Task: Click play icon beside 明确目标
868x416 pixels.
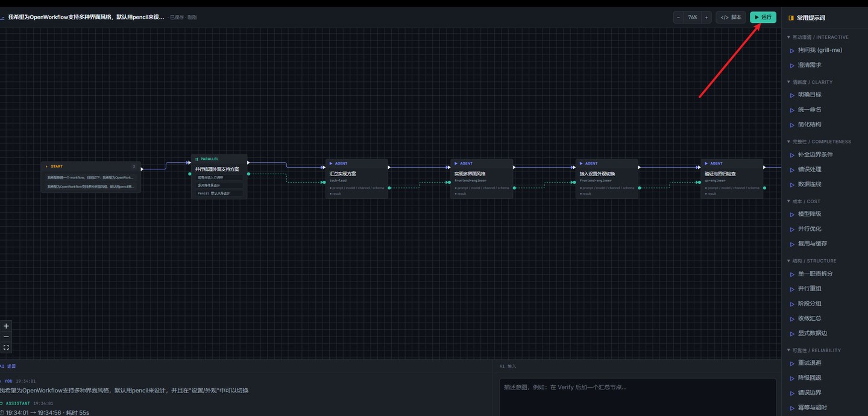Action: 793,95
